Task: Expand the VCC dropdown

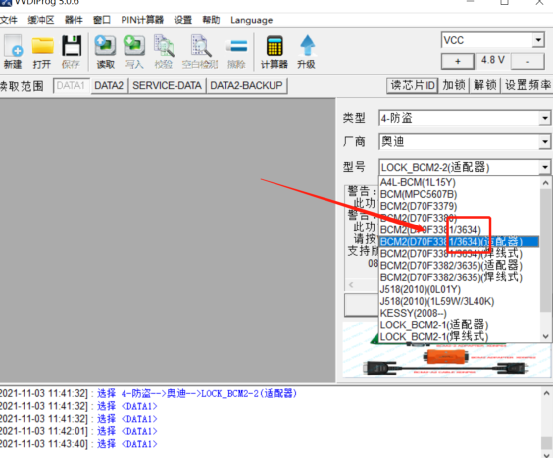Action: point(538,40)
